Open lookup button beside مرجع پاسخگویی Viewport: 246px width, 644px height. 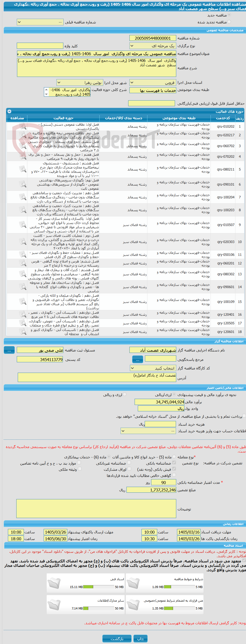pyautogui.click(x=138, y=360)
